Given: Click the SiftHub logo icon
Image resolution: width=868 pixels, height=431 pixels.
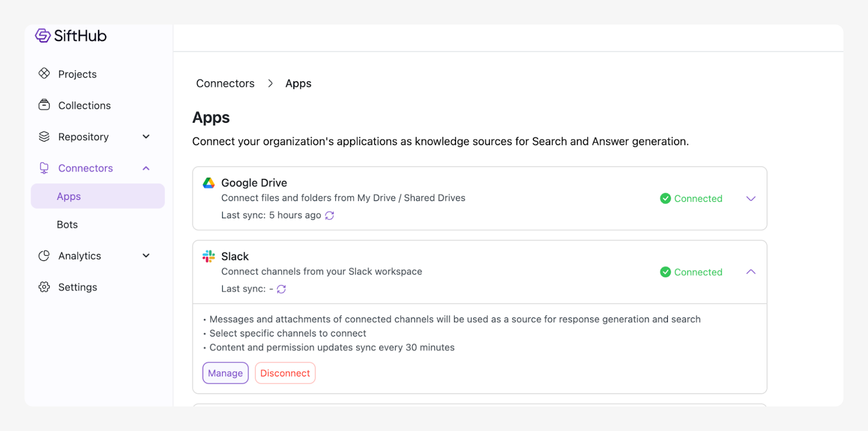Looking at the screenshot, I should coord(43,36).
